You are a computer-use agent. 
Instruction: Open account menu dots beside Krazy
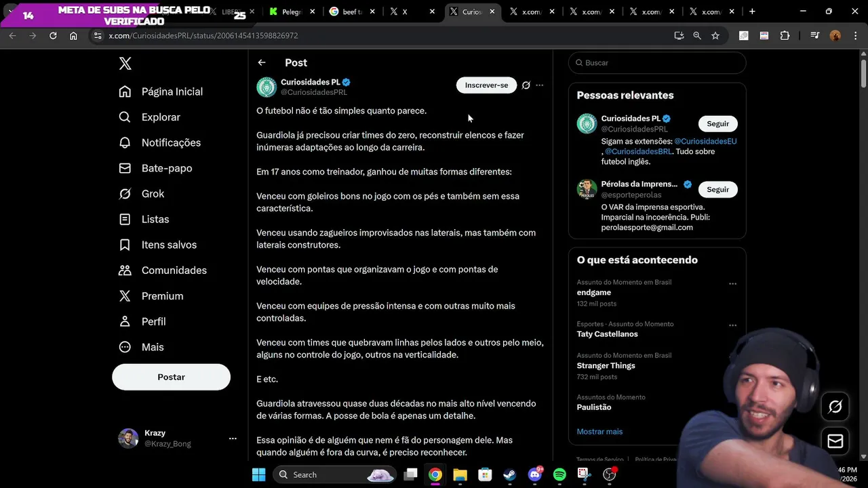[x=233, y=439]
